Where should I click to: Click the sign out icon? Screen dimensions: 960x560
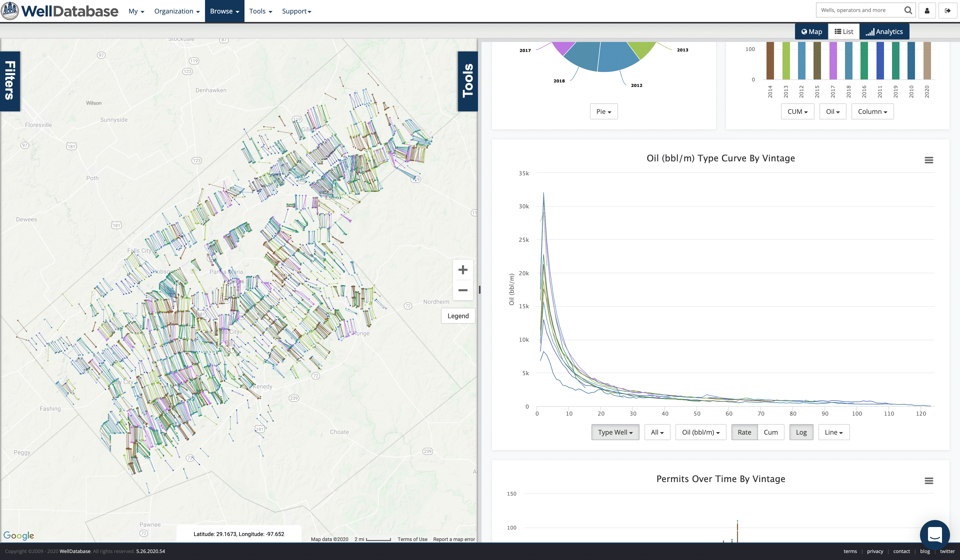947,11
